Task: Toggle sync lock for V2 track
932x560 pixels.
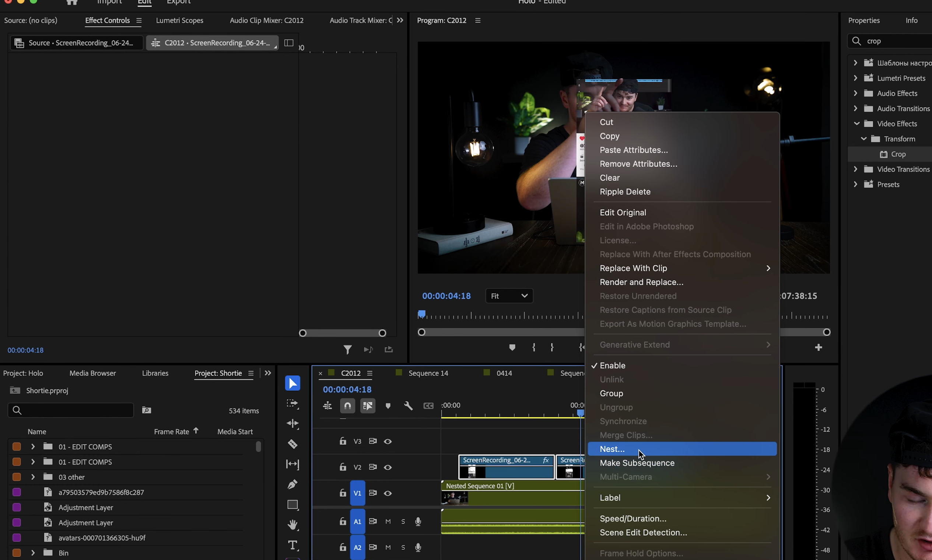Action: point(373,467)
